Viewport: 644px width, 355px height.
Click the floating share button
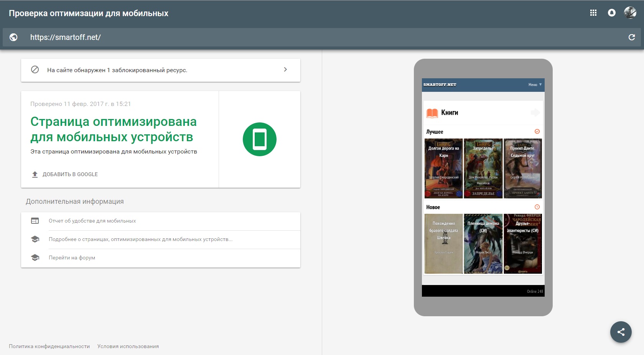[x=621, y=332]
